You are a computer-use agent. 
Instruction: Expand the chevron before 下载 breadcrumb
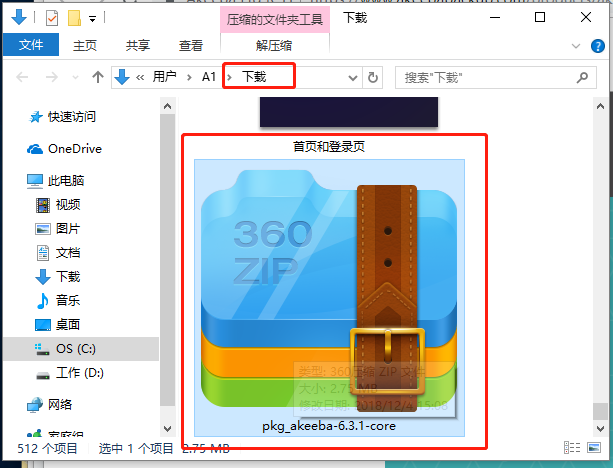(229, 77)
